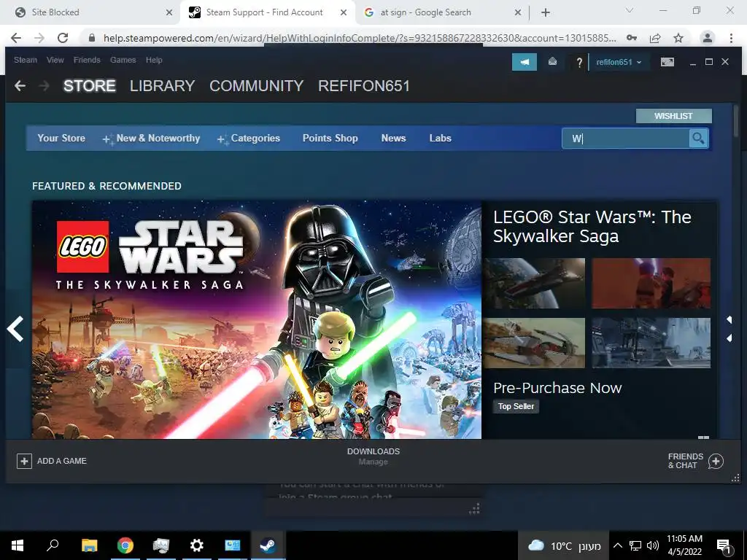This screenshot has width=747, height=560.
Task: Open the Steam menu
Action: coord(26,60)
